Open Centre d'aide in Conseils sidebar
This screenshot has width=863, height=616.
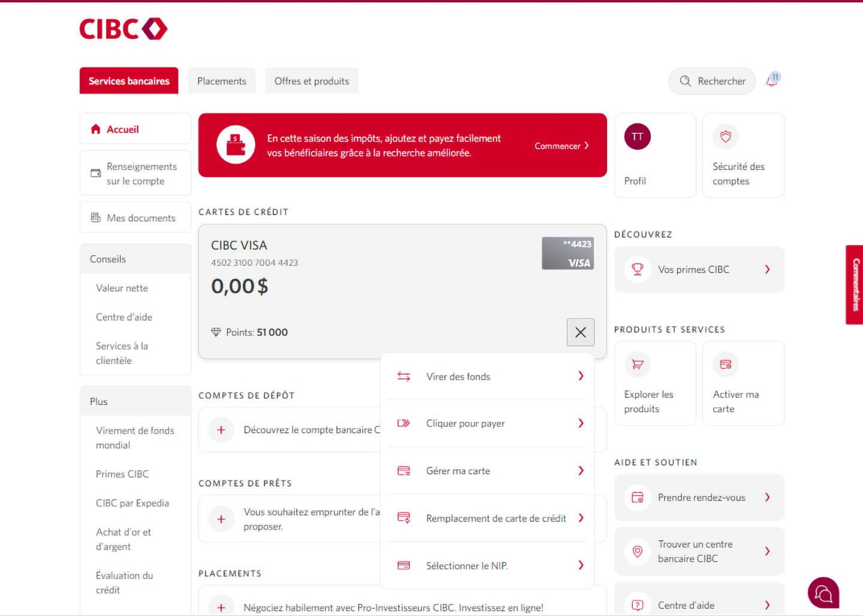[x=124, y=317]
